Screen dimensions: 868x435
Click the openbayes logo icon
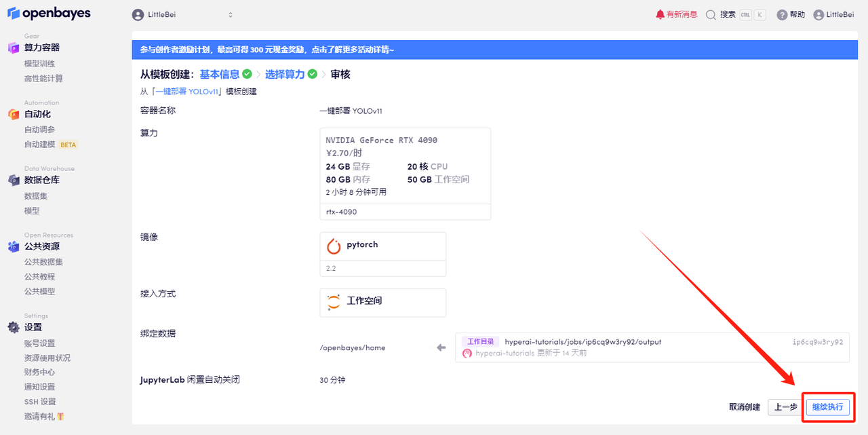click(14, 14)
